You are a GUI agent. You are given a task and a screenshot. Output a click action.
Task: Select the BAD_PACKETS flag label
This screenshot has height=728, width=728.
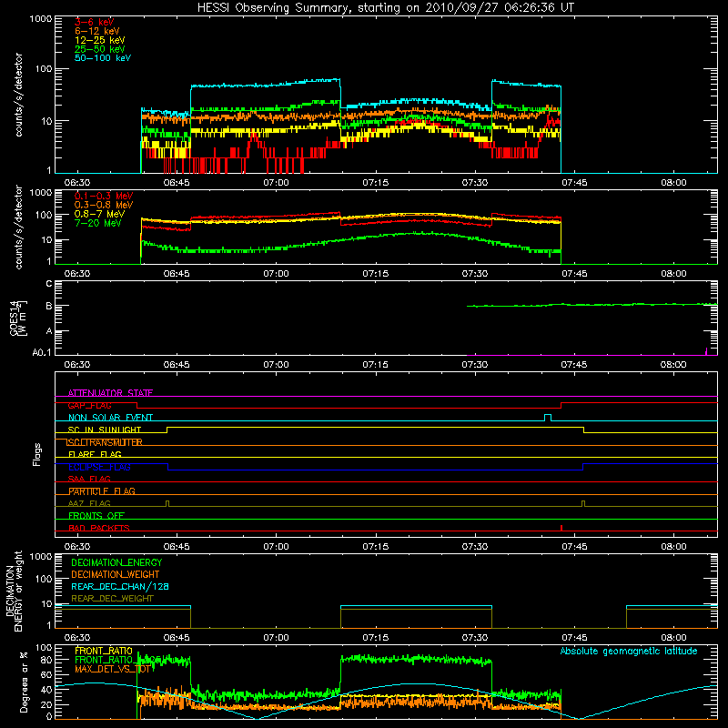[99, 528]
